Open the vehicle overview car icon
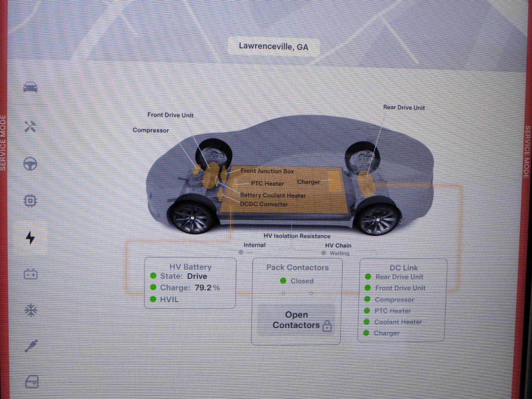Viewport: 532px width, 399px height. [x=30, y=87]
